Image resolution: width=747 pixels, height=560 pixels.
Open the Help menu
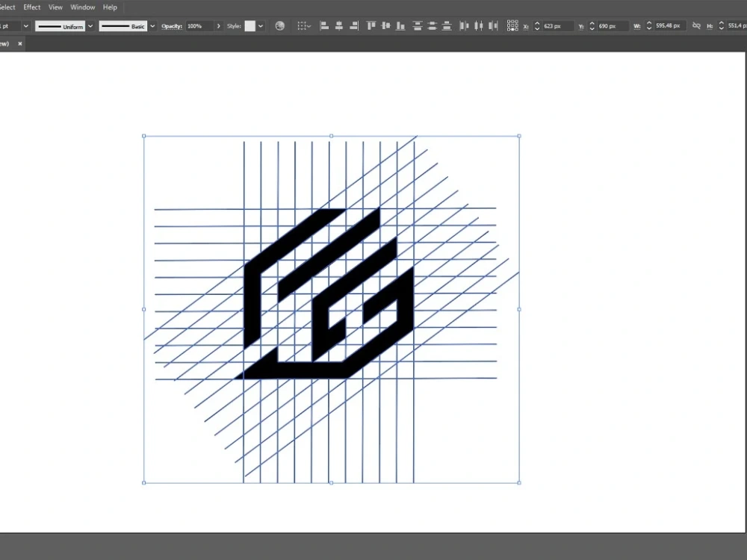pos(110,7)
